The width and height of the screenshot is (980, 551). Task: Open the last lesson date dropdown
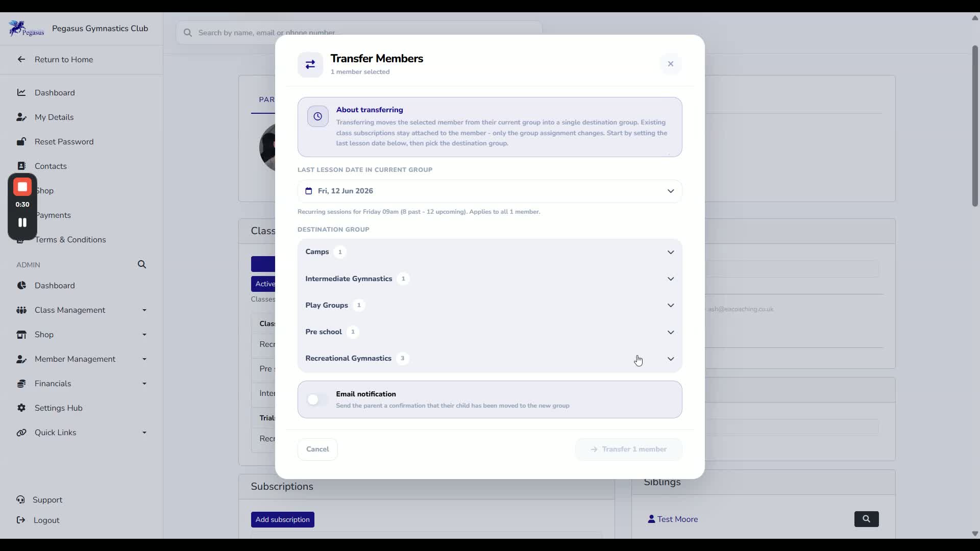pos(489,191)
